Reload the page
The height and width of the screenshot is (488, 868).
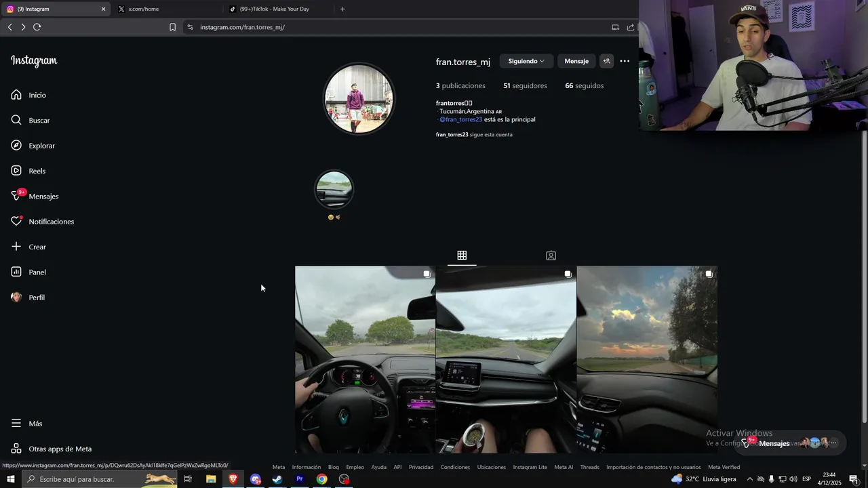(x=37, y=27)
